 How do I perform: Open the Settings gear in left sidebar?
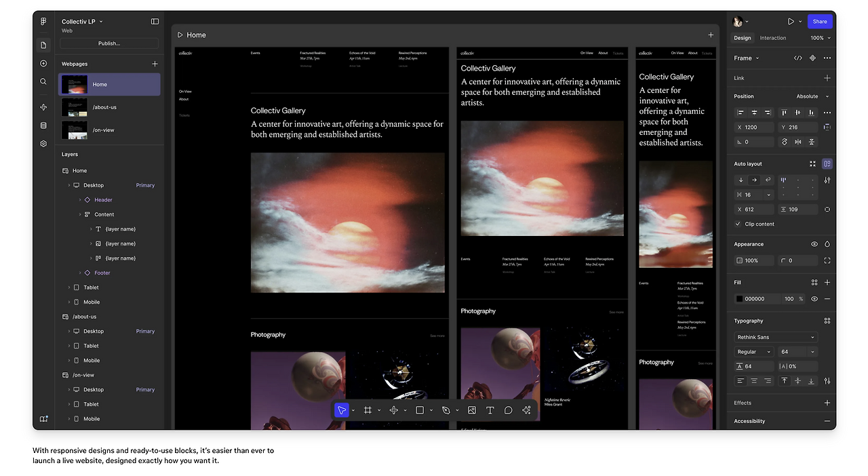click(43, 144)
